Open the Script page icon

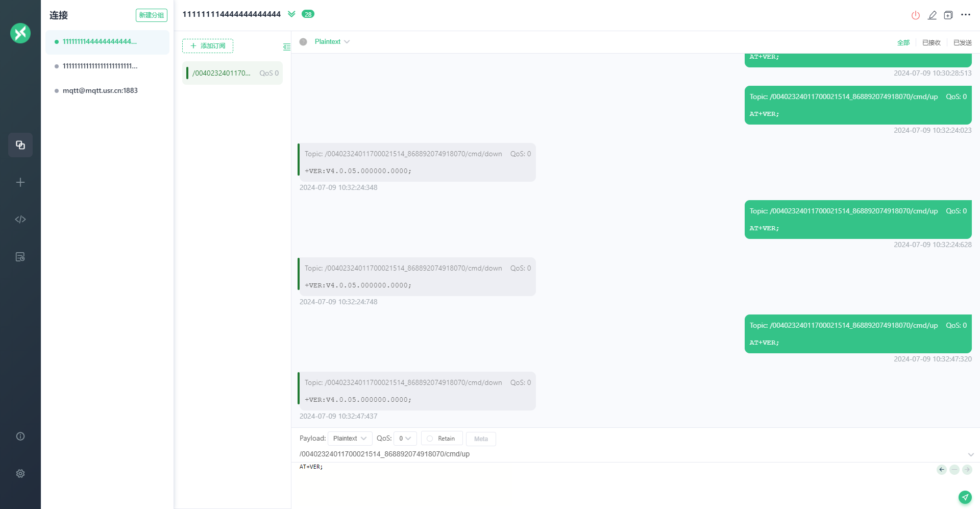20,220
